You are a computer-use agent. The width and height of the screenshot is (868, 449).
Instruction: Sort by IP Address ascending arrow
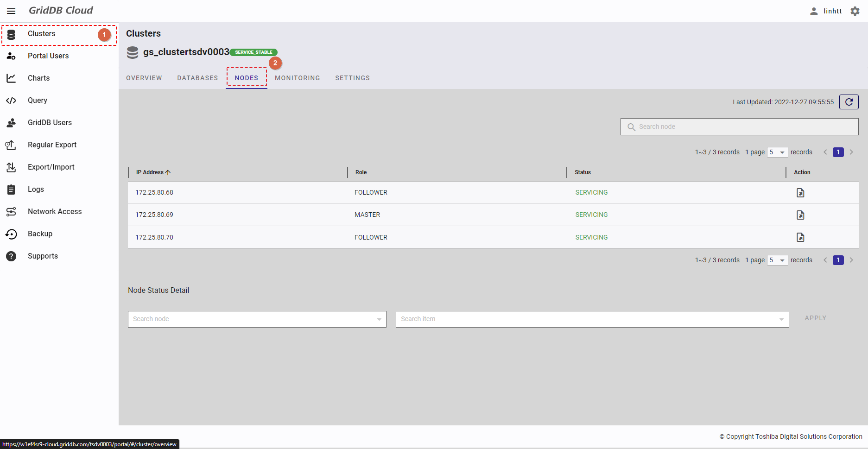(168, 172)
